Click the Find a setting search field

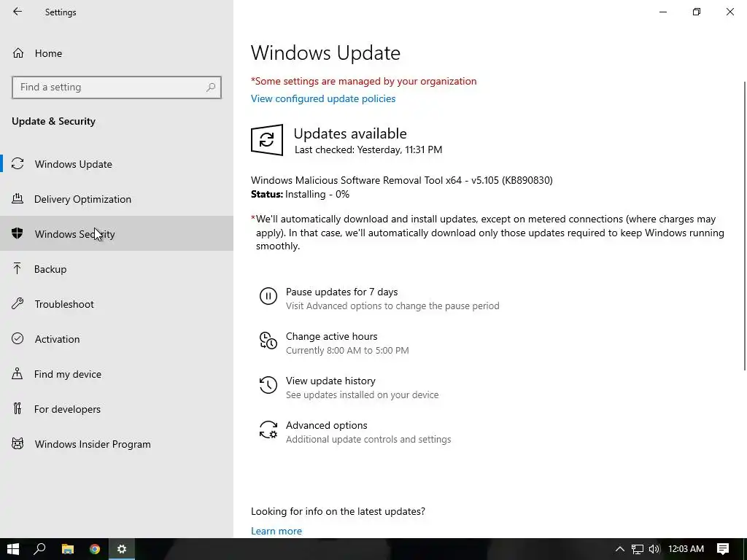[117, 87]
